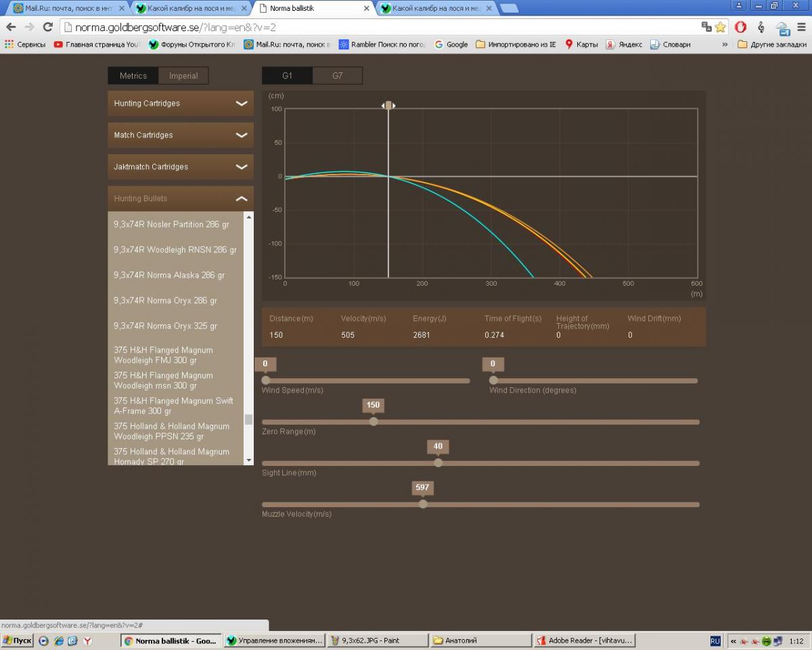Click the Opera extension icon in the toolbar
This screenshot has height=650, width=812.
click(x=741, y=27)
